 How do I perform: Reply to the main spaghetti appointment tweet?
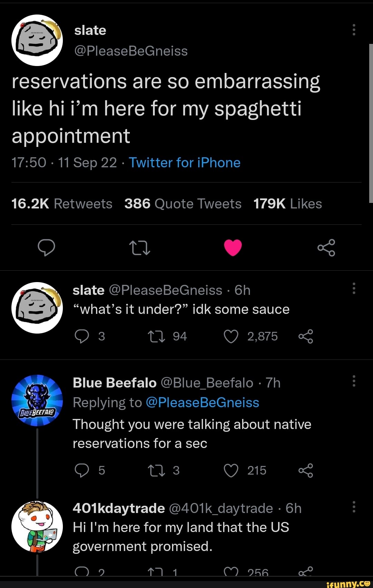coord(46,248)
